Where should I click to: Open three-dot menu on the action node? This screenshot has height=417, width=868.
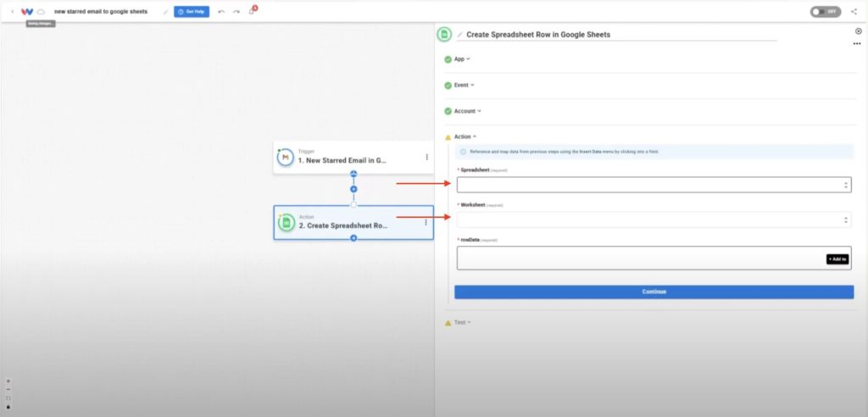pyautogui.click(x=426, y=222)
